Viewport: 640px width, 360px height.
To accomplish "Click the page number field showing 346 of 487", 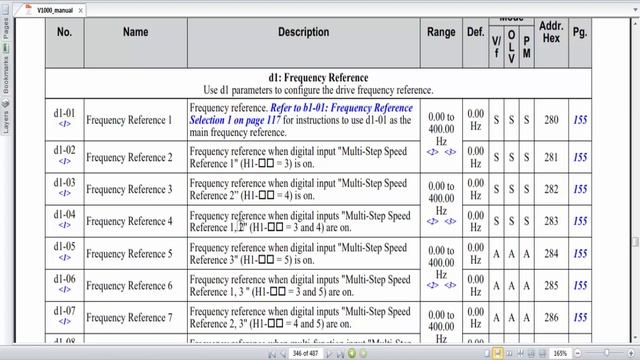I will click(x=305, y=353).
